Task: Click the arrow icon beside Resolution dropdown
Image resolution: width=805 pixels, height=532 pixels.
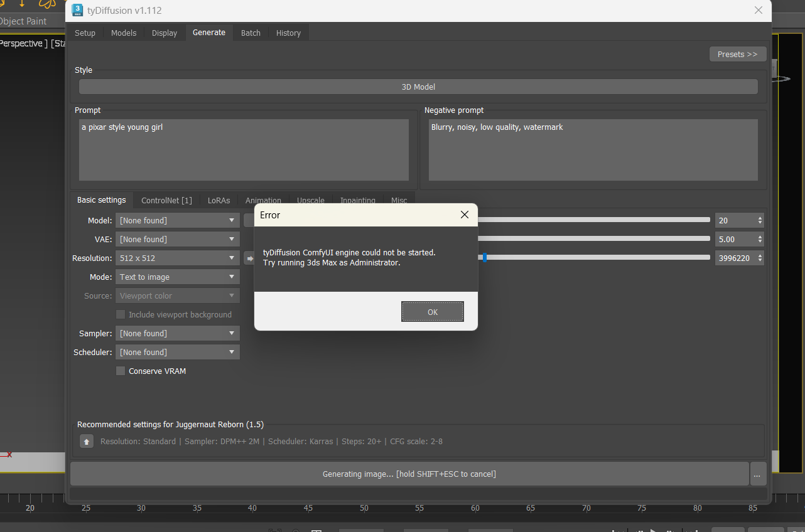Action: pyautogui.click(x=249, y=258)
